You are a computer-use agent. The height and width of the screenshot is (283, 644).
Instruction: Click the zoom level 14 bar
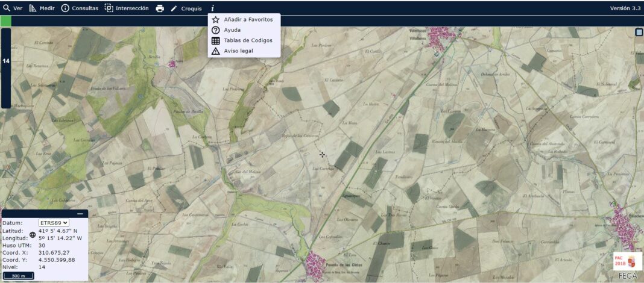pyautogui.click(x=5, y=61)
